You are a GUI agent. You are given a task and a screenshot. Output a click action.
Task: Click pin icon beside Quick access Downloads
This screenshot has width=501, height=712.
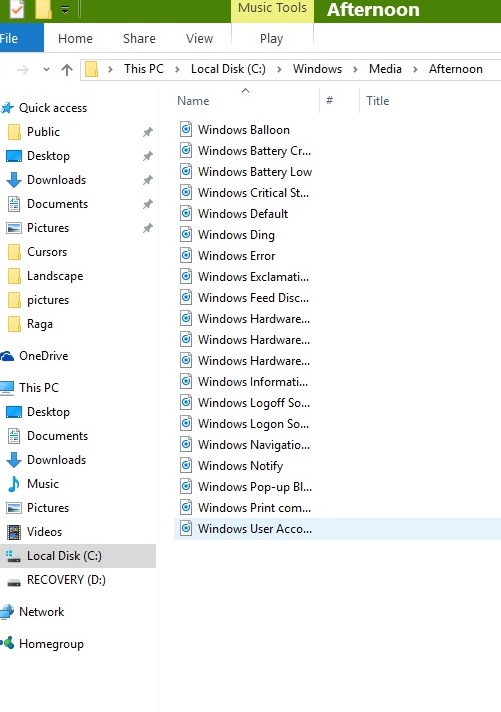click(148, 180)
